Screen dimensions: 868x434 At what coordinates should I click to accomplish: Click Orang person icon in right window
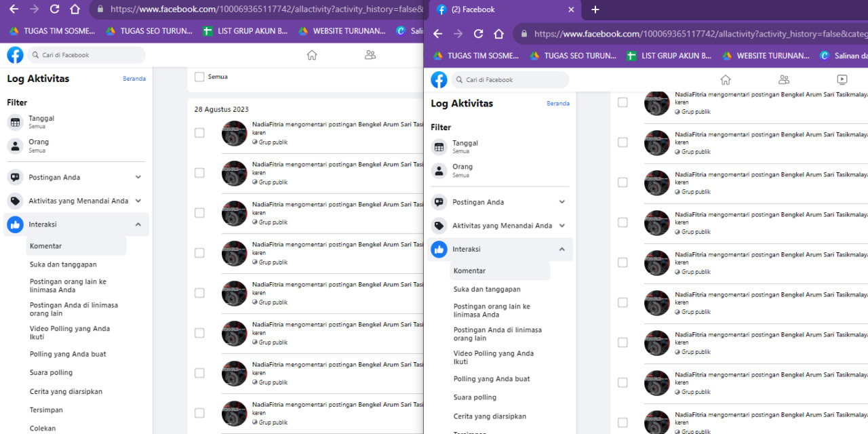[439, 171]
